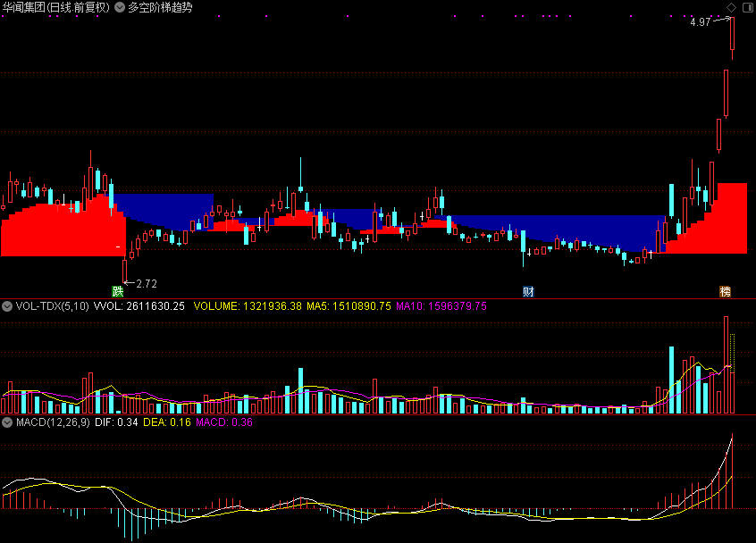Click the blue 财 marker icon

(x=528, y=291)
